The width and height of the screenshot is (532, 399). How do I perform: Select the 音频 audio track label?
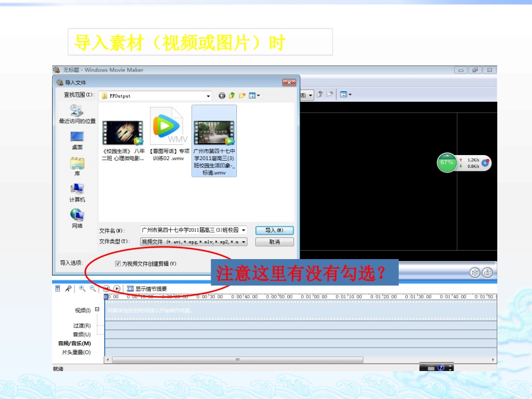[x=82, y=334]
